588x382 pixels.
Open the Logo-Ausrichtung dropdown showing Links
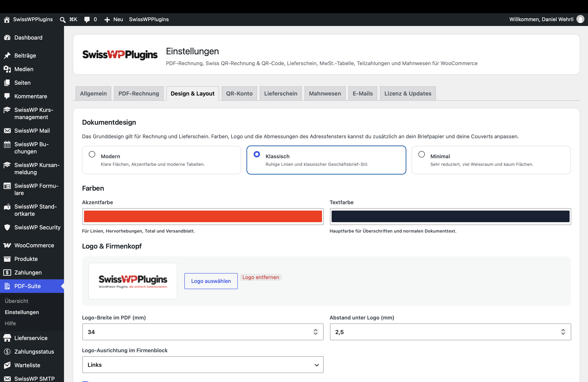(x=203, y=364)
